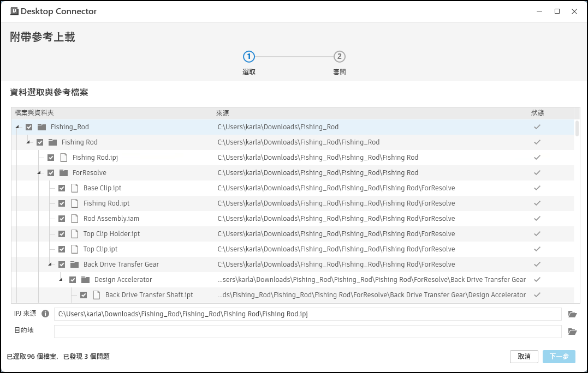Toggle the ForResolve folder checkbox
The image size is (588, 373).
[51, 173]
